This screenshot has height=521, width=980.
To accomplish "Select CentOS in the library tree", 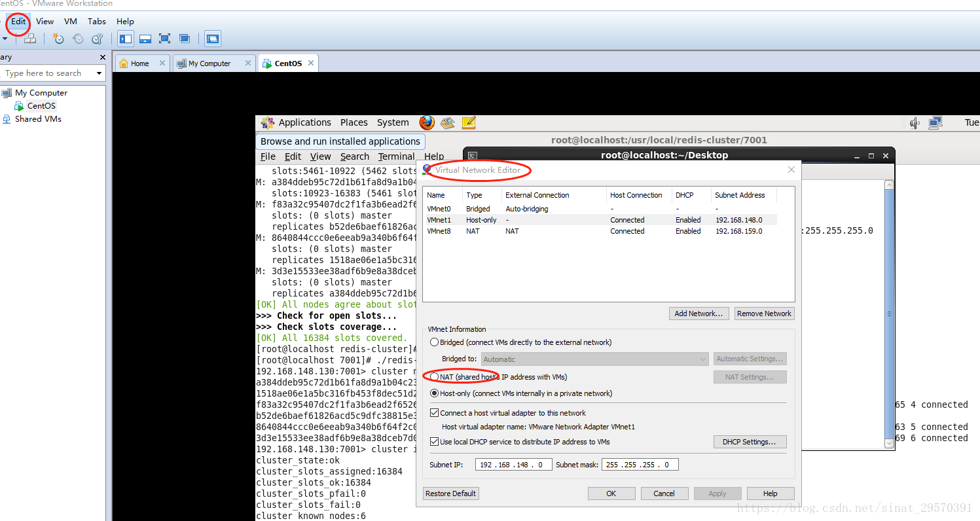I will 41,105.
